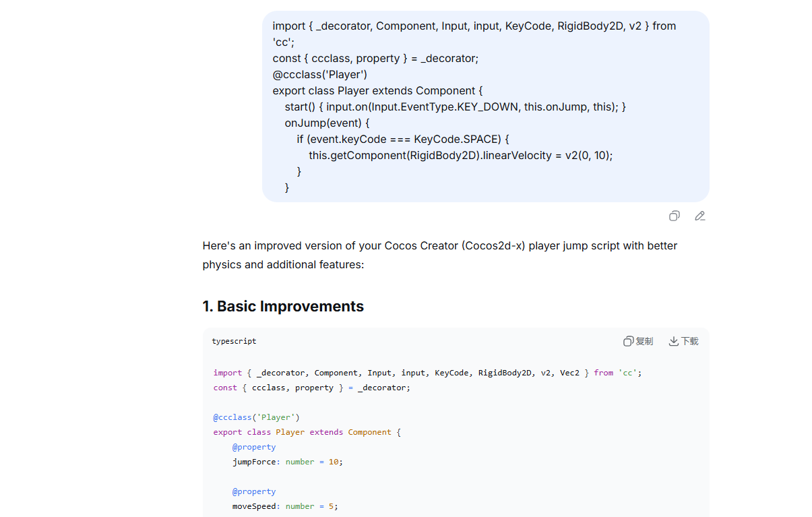Viewport: 812px width, 517px height.
Task: Click the "const { ccclass, property }" line in code block
Action: (311, 388)
